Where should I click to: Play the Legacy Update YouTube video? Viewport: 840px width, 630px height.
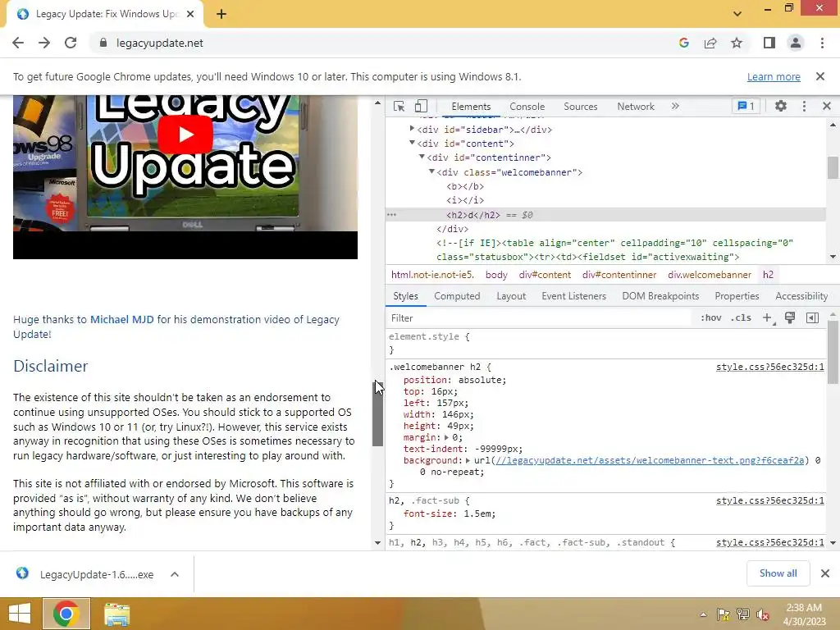185,135
